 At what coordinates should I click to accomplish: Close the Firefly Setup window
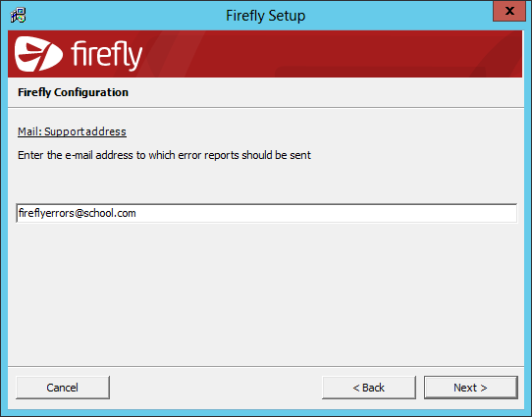[509, 11]
